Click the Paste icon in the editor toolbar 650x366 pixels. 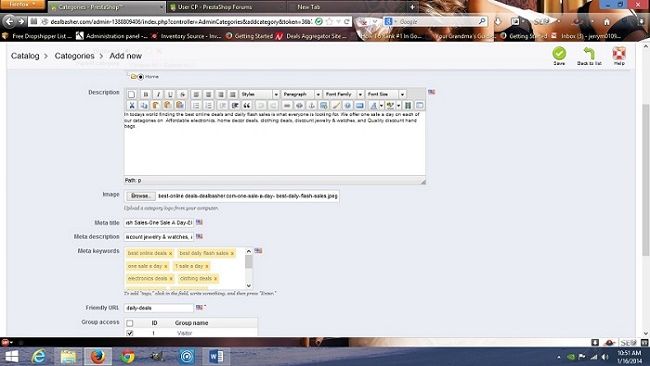click(155, 105)
